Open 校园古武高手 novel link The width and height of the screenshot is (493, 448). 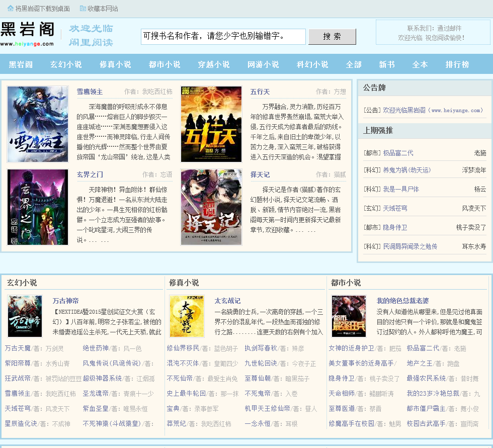(x=427, y=424)
